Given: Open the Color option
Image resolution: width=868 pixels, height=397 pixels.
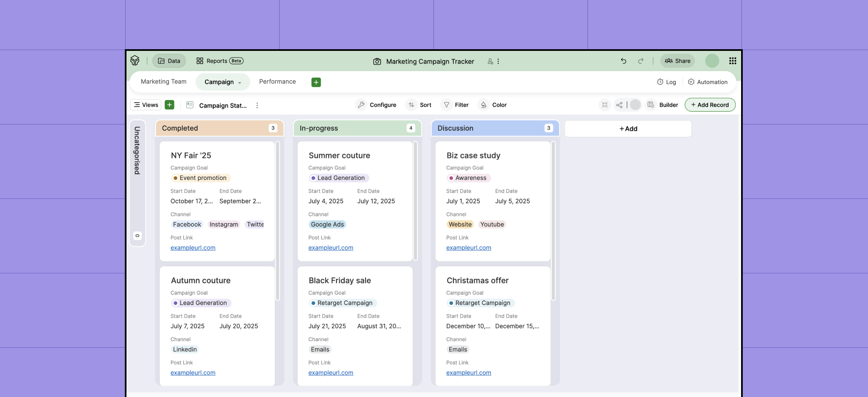Looking at the screenshot, I should (x=493, y=105).
